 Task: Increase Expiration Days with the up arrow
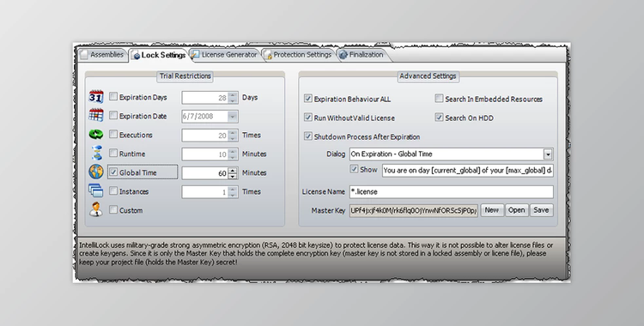[233, 95]
